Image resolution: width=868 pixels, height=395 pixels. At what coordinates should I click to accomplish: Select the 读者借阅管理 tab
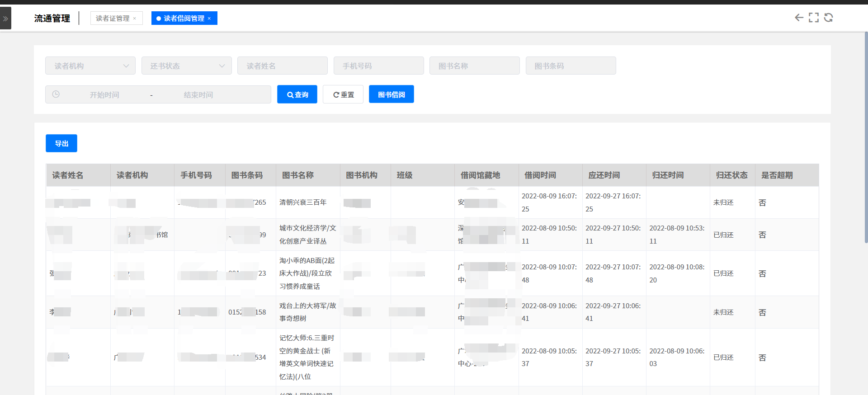pyautogui.click(x=184, y=19)
